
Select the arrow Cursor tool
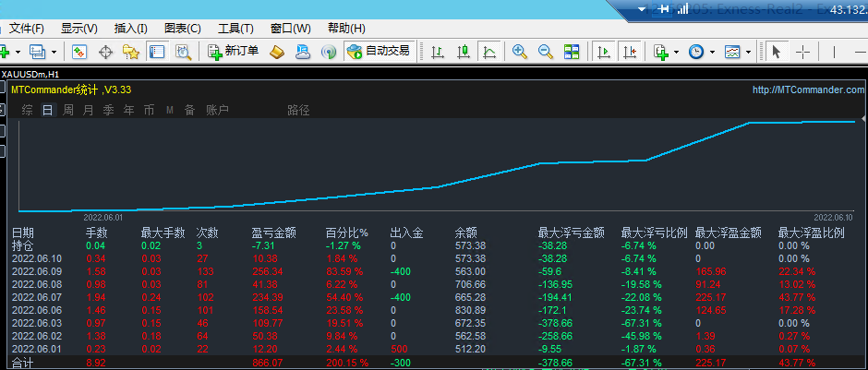tap(776, 52)
